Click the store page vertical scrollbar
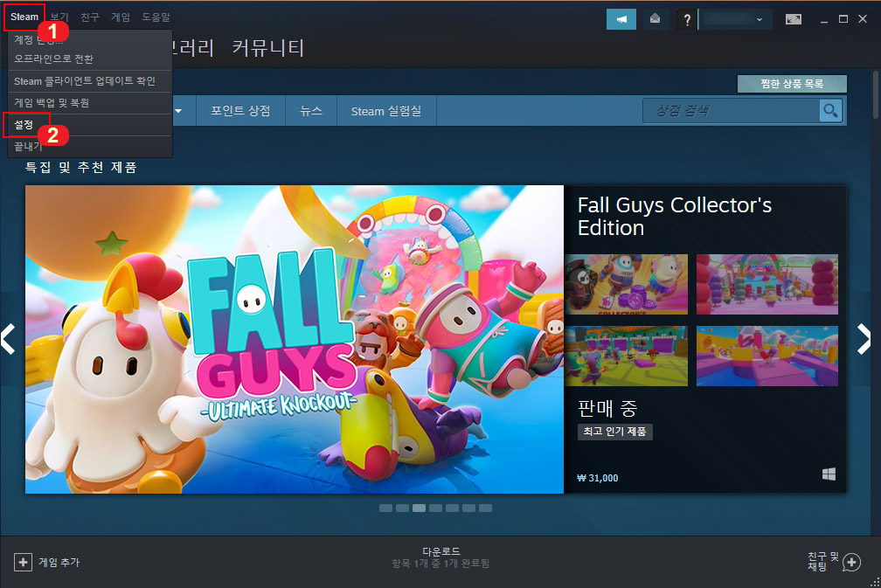The height and width of the screenshot is (588, 881). click(876, 94)
